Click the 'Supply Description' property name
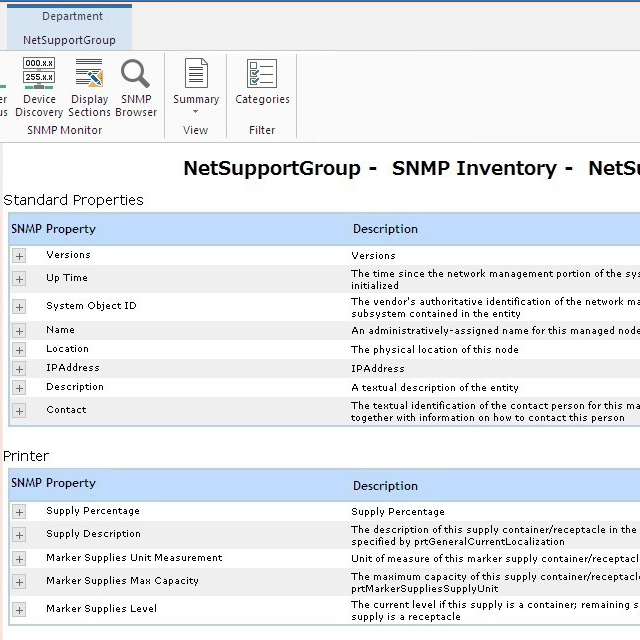The width and height of the screenshot is (640, 640). coord(93,534)
